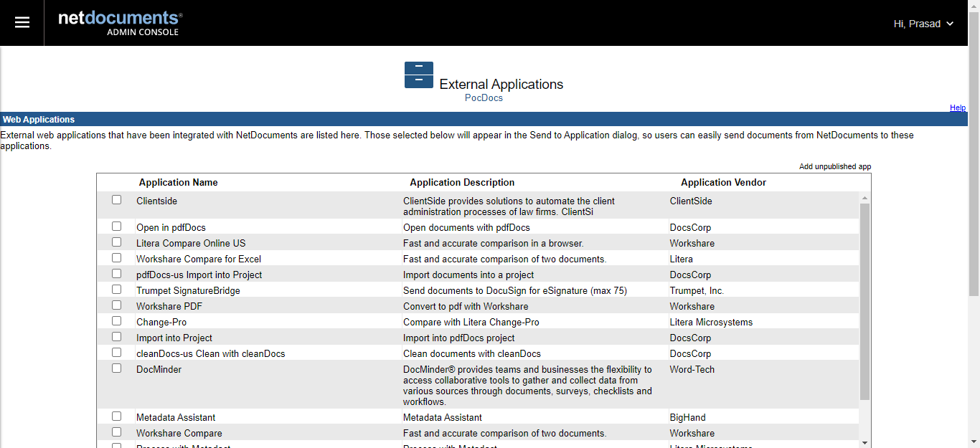Click 'Open documents with pdfDocs' description
This screenshot has width=980, height=448.
pos(466,228)
